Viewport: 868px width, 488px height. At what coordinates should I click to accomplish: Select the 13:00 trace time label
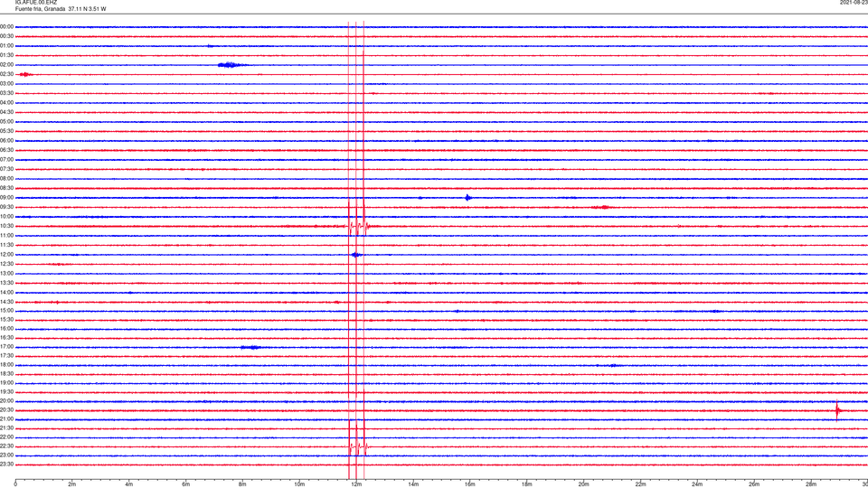[x=7, y=273]
